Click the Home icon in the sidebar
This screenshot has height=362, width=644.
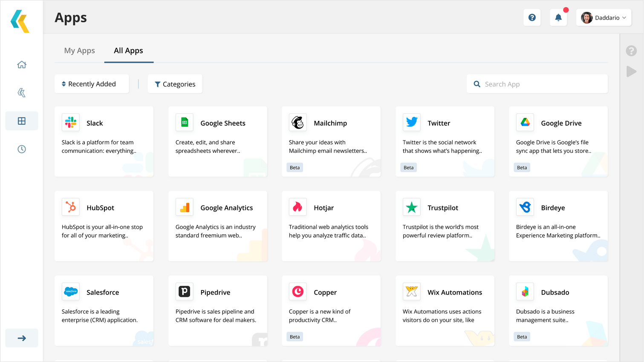[x=21, y=64]
